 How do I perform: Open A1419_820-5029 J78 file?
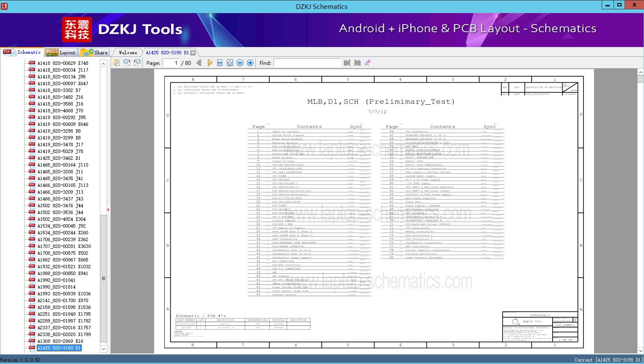[x=60, y=151]
